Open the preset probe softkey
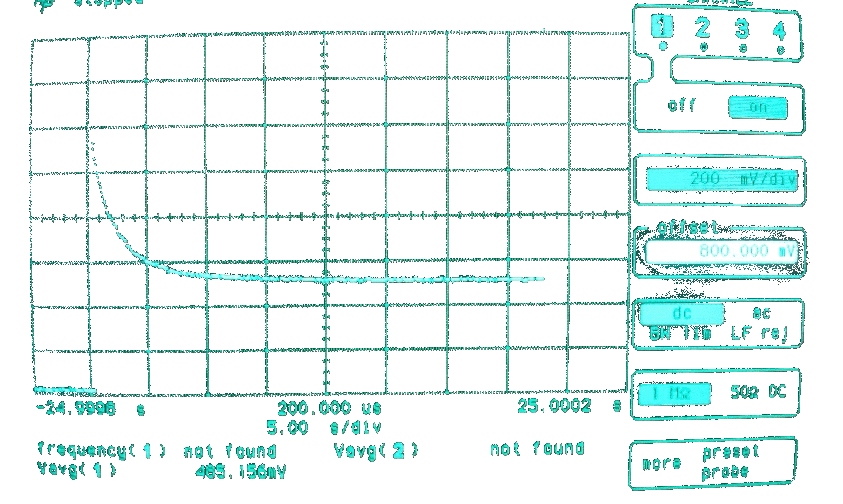The image size is (843, 504). (x=731, y=462)
